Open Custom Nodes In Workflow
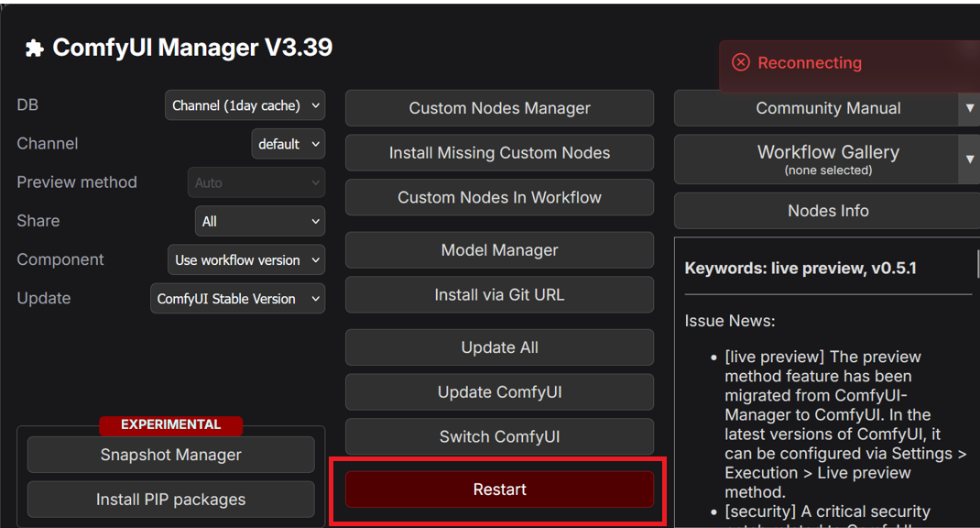Viewport: 980px width, 528px height. tap(499, 197)
